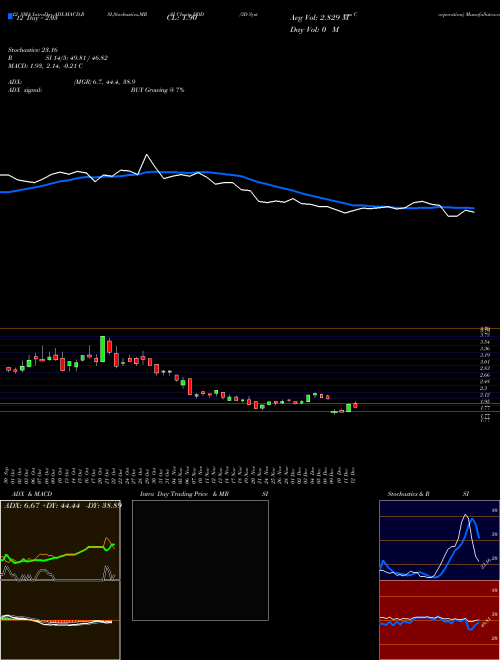Click the 'Intra Day Trading Price & MR' title
This screenshot has width=500, height=660.
point(184,494)
